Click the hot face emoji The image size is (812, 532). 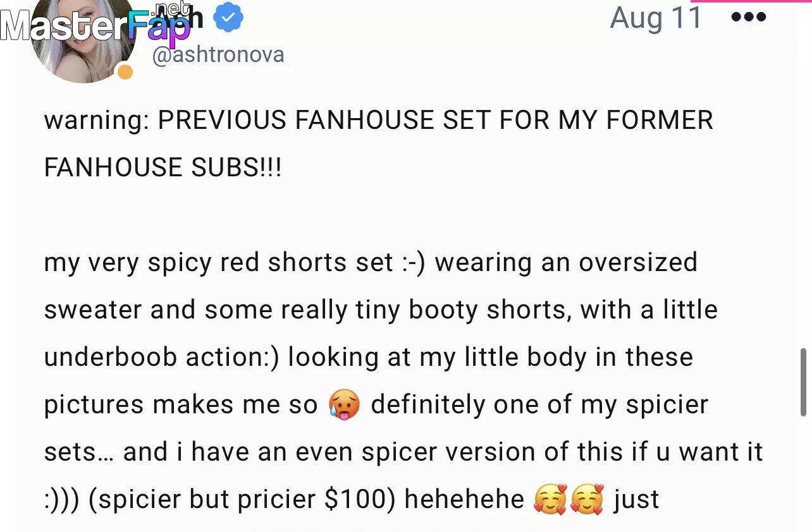[x=344, y=405]
